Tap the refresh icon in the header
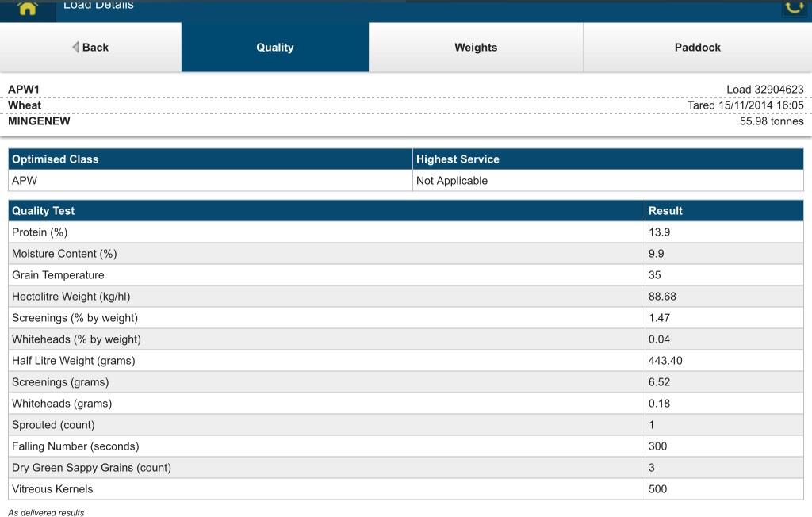Screen dimensions: 812x517 point(794,7)
